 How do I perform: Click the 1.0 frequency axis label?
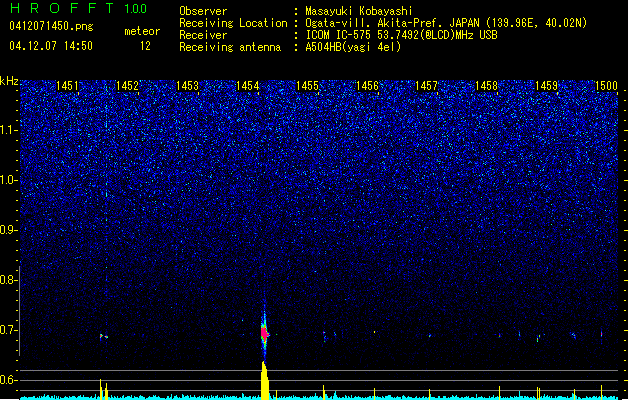coord(8,180)
